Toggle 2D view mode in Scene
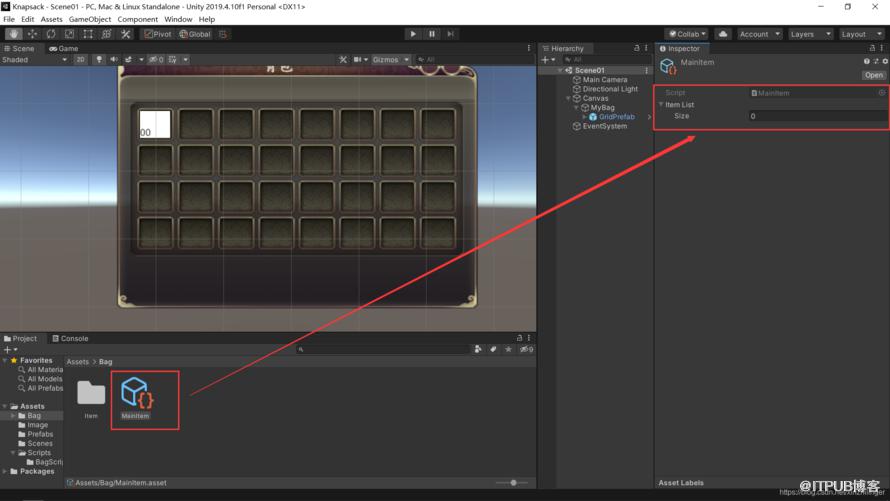The height and width of the screenshot is (501, 890). click(81, 60)
